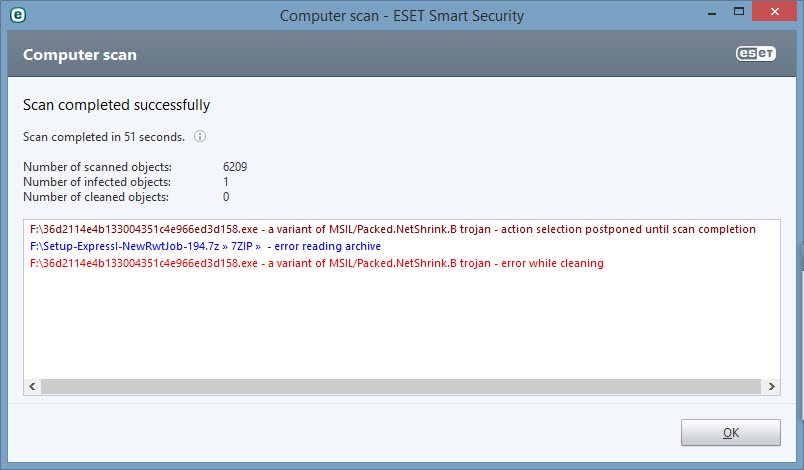The height and width of the screenshot is (470, 804).
Task: Select the 'error while cleaning' red log entry
Action: coord(317,263)
